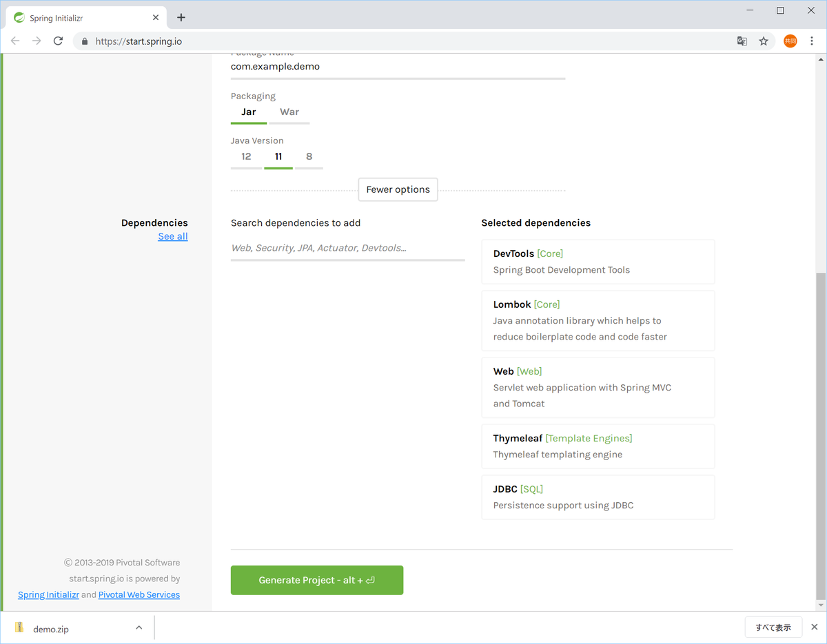
Task: Switch to the Spring Initializr tab
Action: click(87, 18)
